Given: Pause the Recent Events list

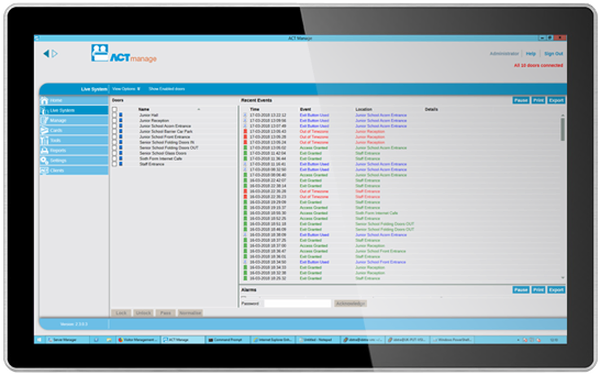Looking at the screenshot, I should point(521,100).
